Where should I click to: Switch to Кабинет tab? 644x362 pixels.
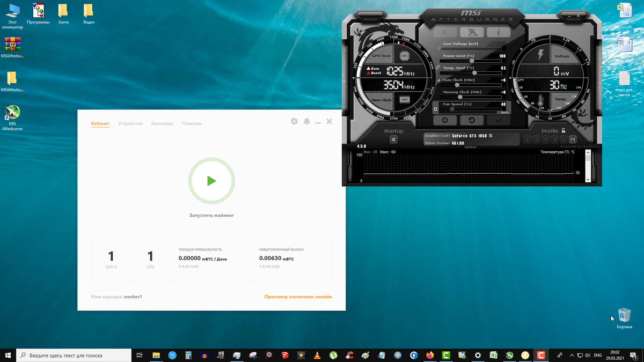pos(100,123)
